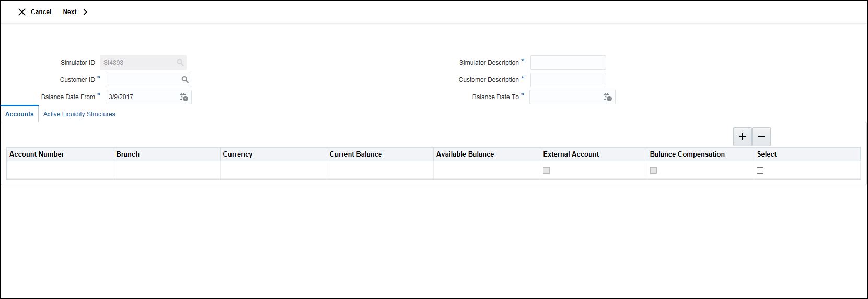This screenshot has height=299, width=868.
Task: Open Simulator ID search magnifier
Action: click(x=180, y=63)
